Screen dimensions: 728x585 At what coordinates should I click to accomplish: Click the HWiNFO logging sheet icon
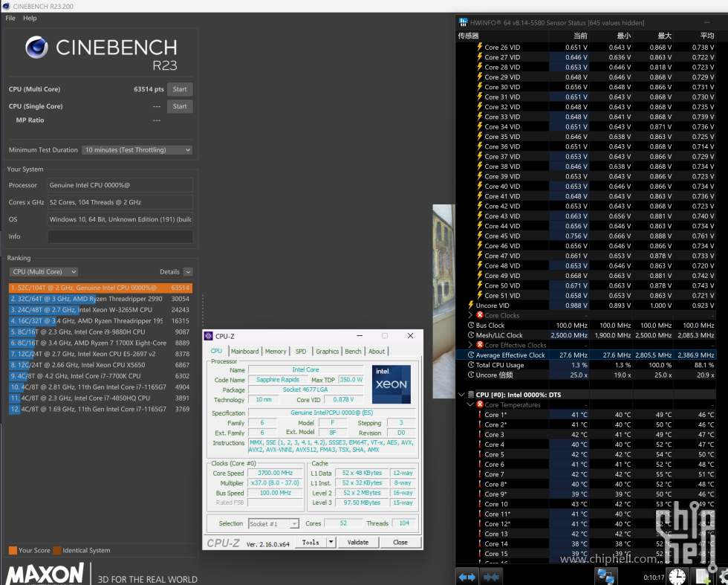[703, 577]
